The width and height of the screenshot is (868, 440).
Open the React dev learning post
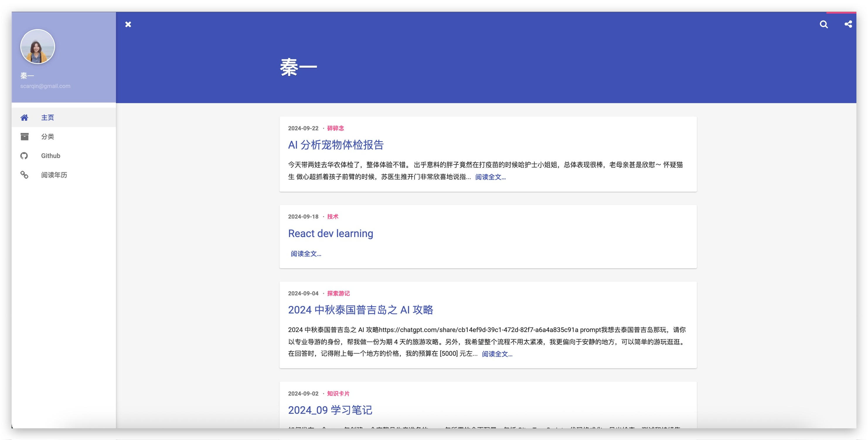(330, 233)
